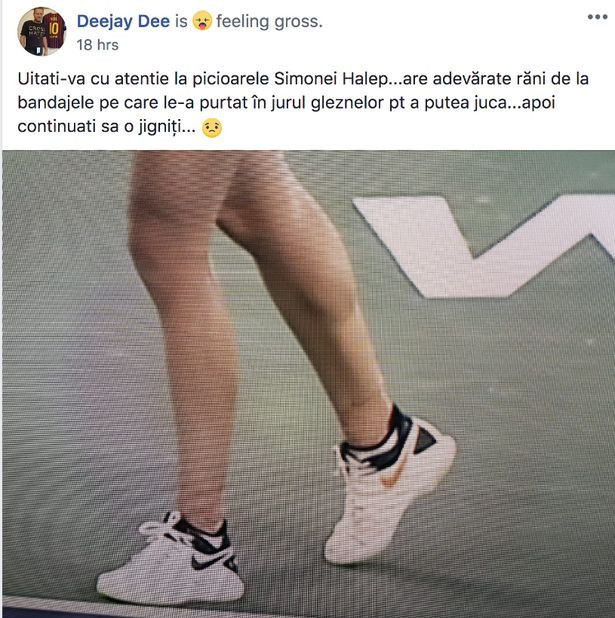The height and width of the screenshot is (618, 615).
Task: Click the 'Simonei Halep' words in the post
Action: (x=331, y=79)
